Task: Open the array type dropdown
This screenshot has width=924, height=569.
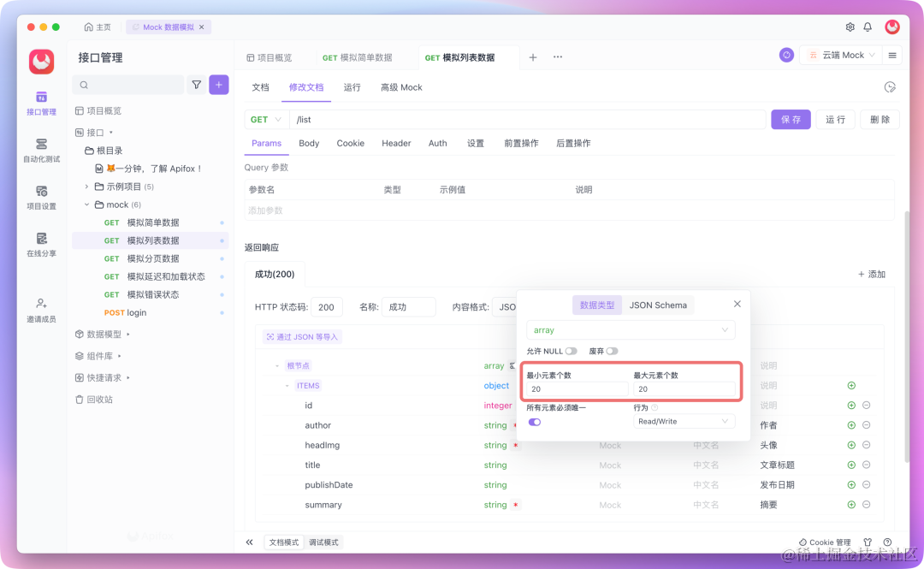Action: [631, 330]
